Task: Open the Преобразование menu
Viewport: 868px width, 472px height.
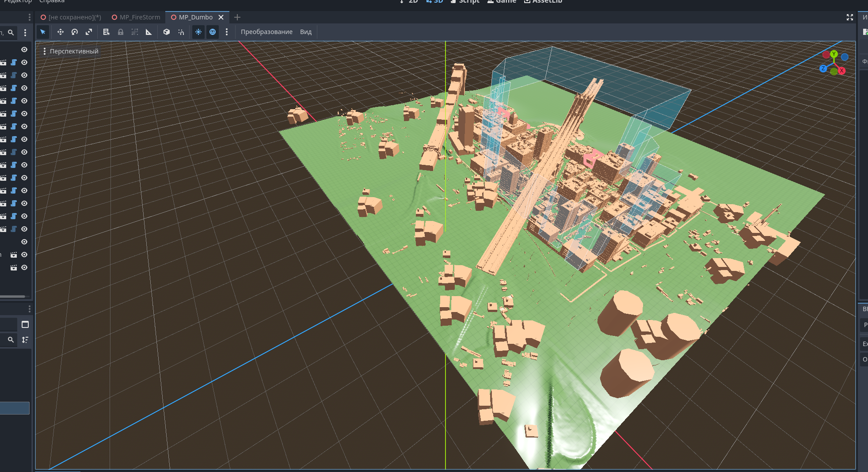Action: [x=266, y=32]
